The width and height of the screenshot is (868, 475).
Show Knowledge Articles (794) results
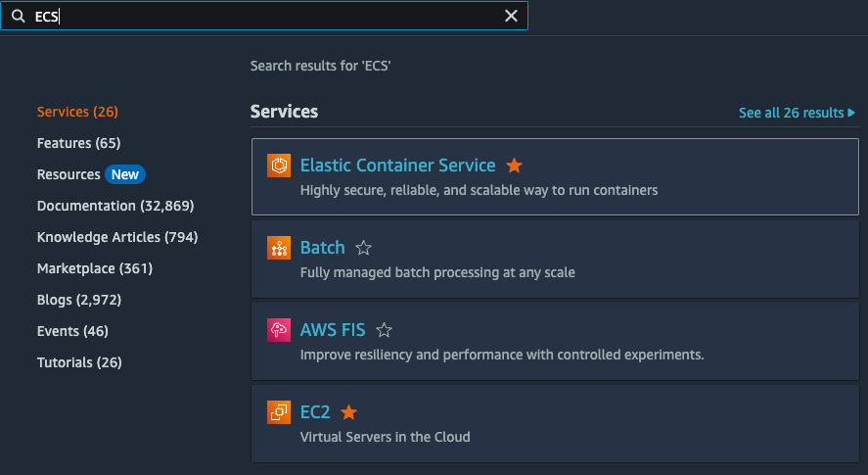(117, 237)
